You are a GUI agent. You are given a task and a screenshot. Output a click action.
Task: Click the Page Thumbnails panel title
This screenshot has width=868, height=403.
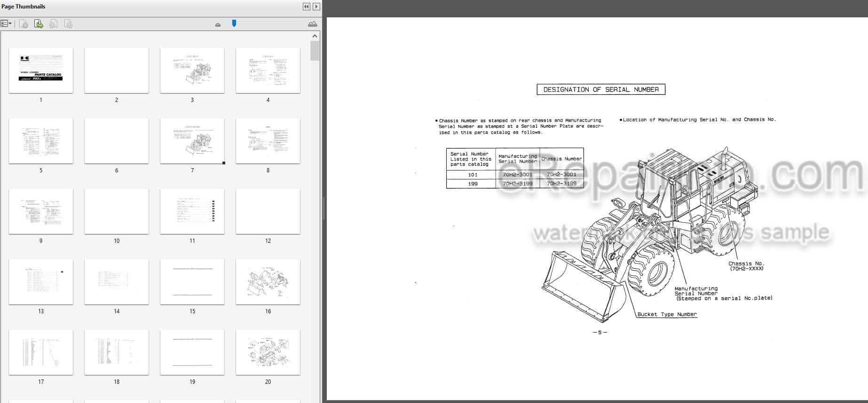click(x=24, y=7)
